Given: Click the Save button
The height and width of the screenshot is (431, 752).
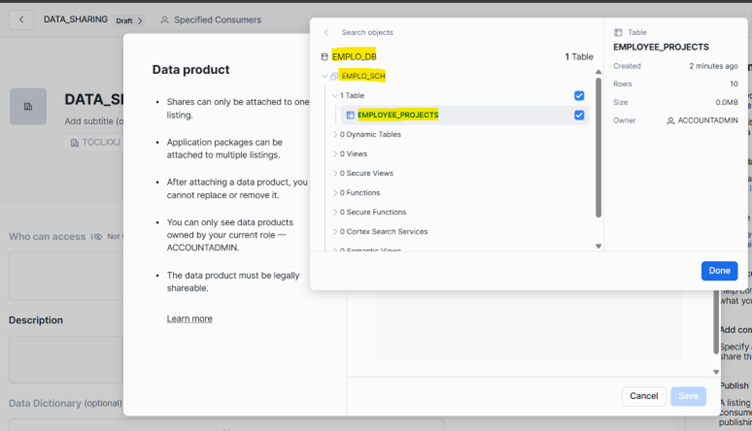Looking at the screenshot, I should point(688,396).
